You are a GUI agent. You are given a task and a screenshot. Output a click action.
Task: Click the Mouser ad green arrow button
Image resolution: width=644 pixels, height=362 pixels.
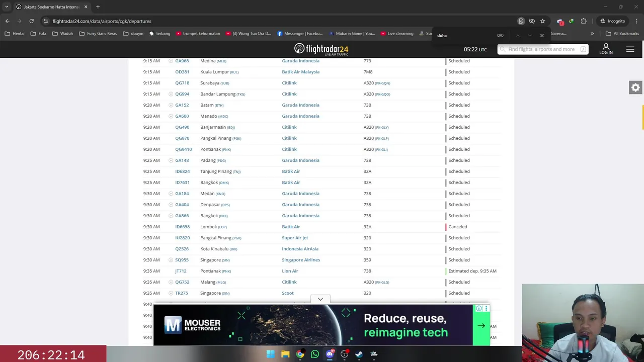coord(481,326)
